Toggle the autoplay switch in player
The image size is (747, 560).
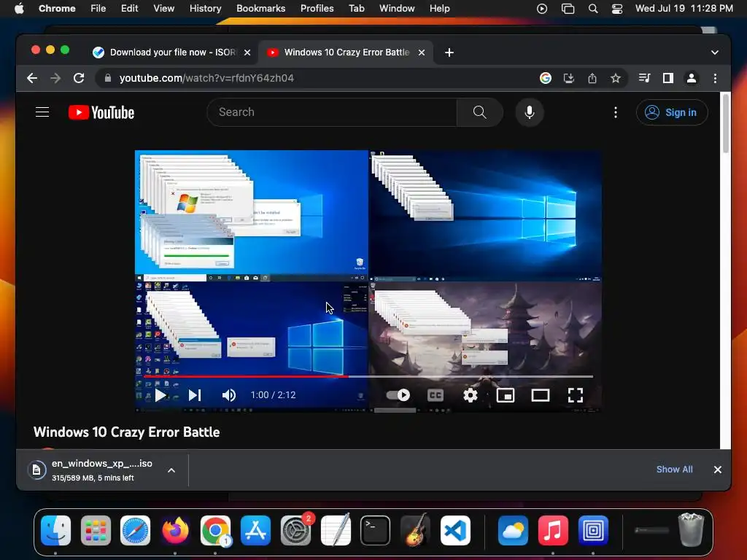click(398, 395)
